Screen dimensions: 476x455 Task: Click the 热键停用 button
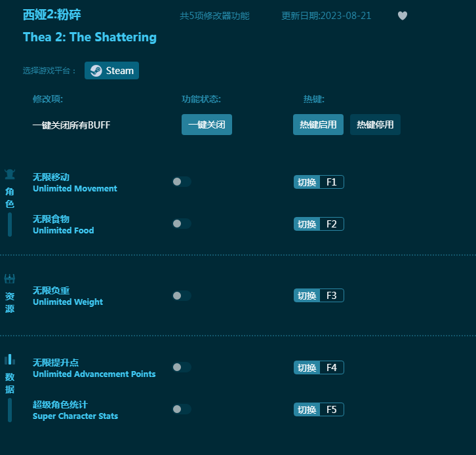375,125
